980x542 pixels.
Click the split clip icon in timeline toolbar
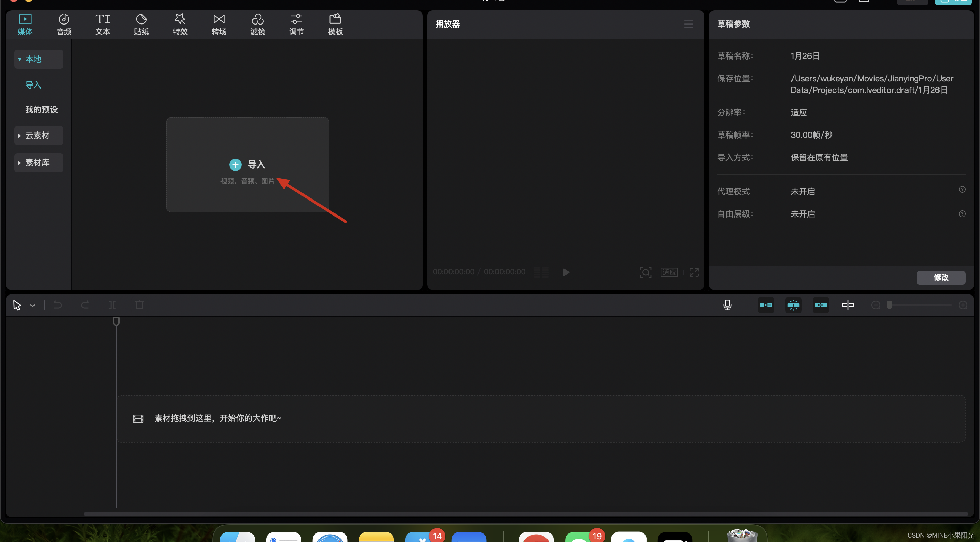point(112,305)
